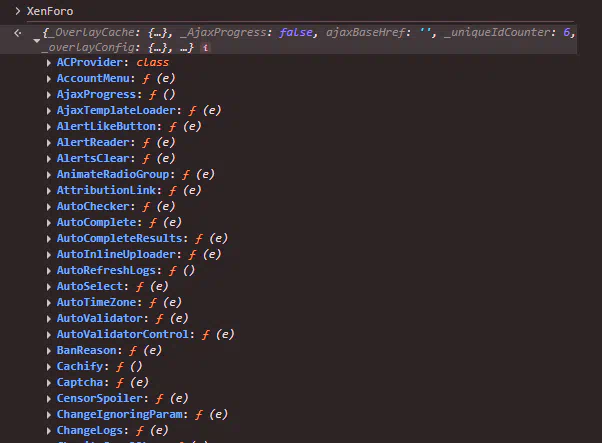Click the AnimateRadioGroup property name

113,174
